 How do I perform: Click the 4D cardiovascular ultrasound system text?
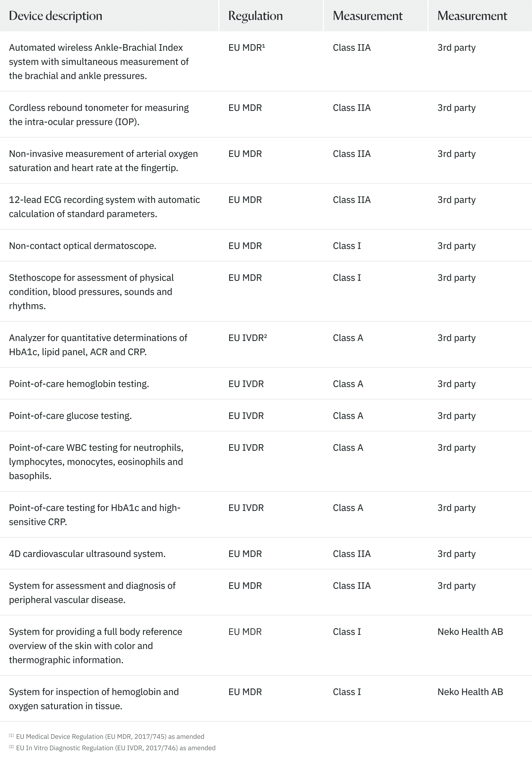87,554
